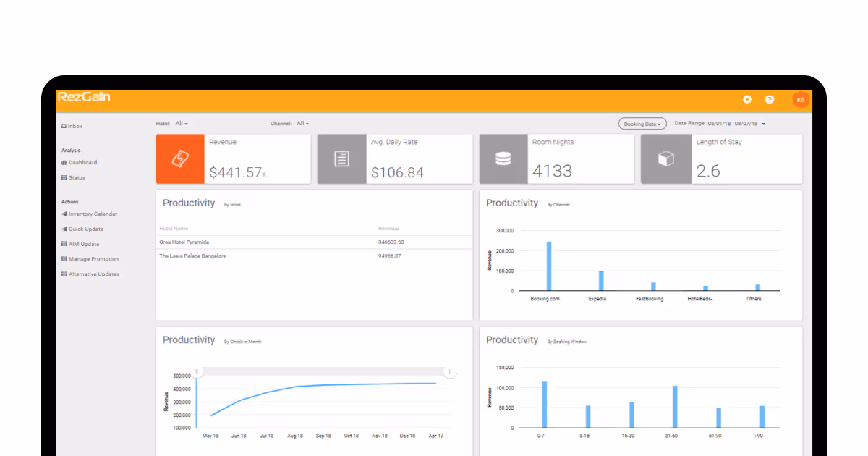This screenshot has height=456, width=868.
Task: Click the AIM Update grid icon
Action: click(x=64, y=245)
